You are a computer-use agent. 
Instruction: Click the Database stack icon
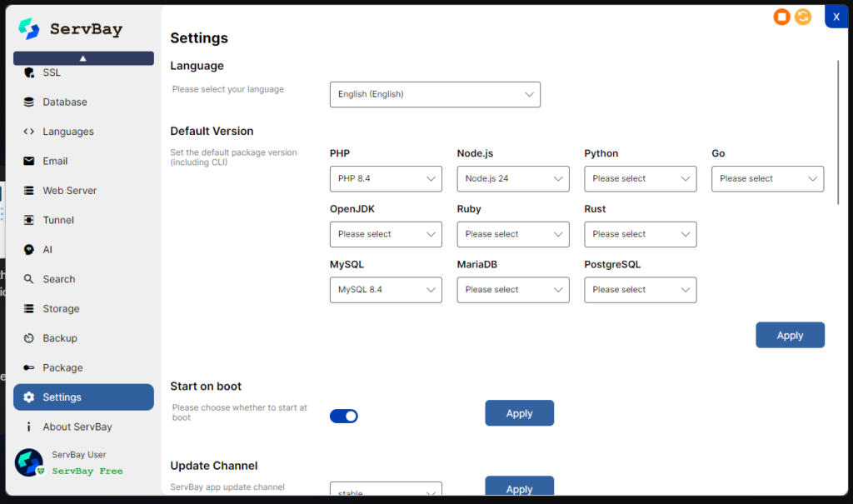[x=29, y=102]
